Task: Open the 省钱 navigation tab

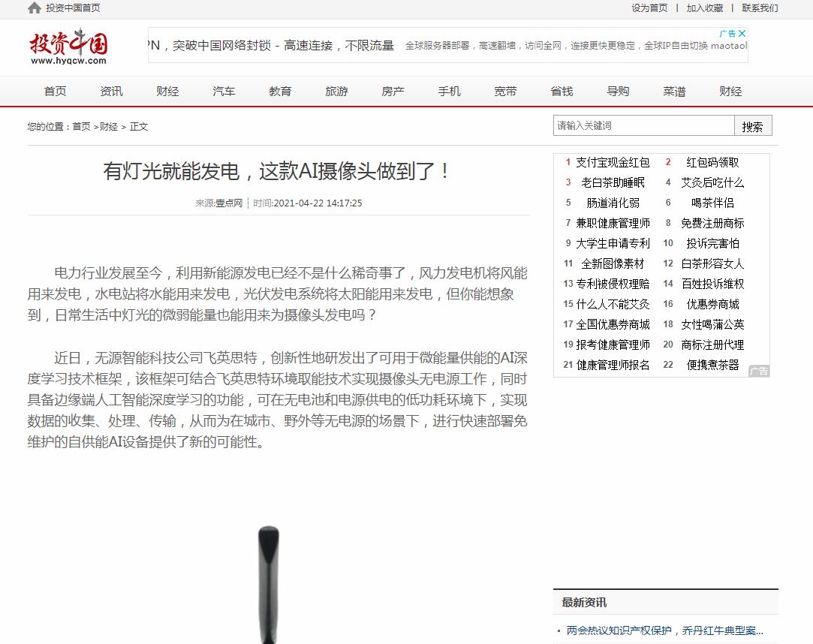Action: tap(562, 92)
